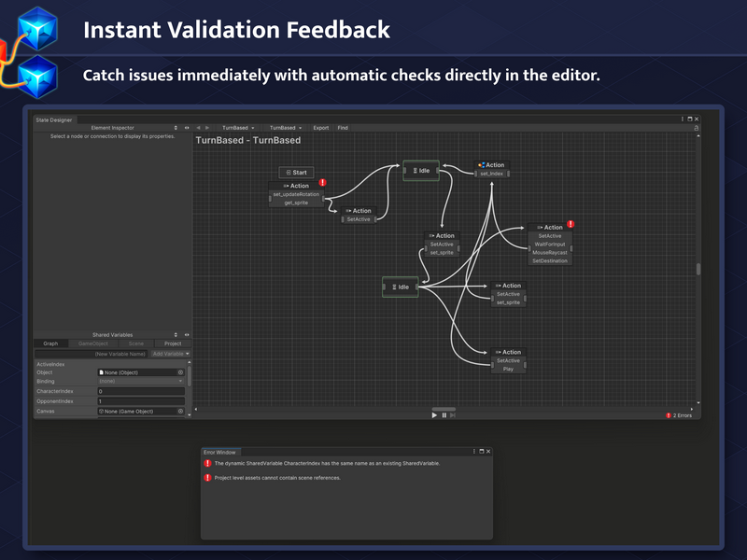
Task: Click the lock icon in toolbar
Action: [696, 128]
